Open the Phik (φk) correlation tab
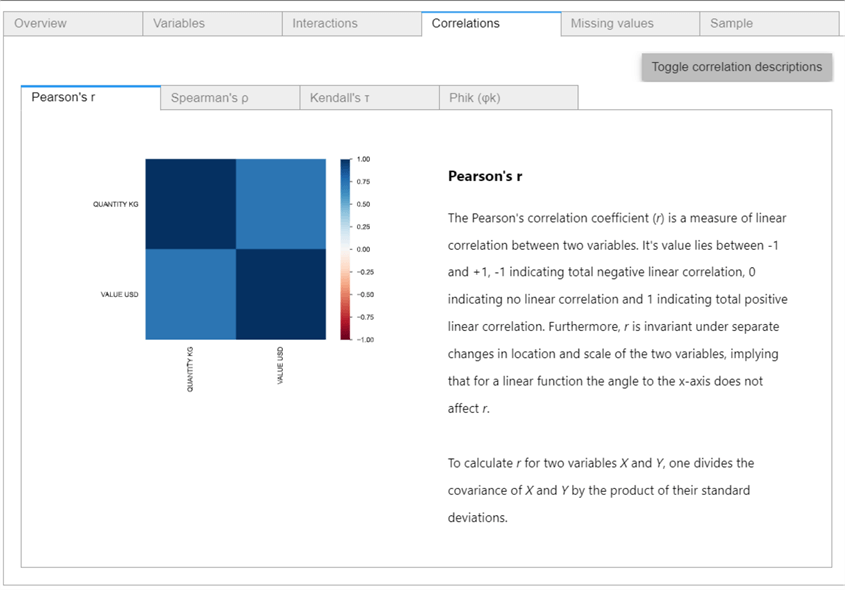845x590 pixels. [475, 98]
